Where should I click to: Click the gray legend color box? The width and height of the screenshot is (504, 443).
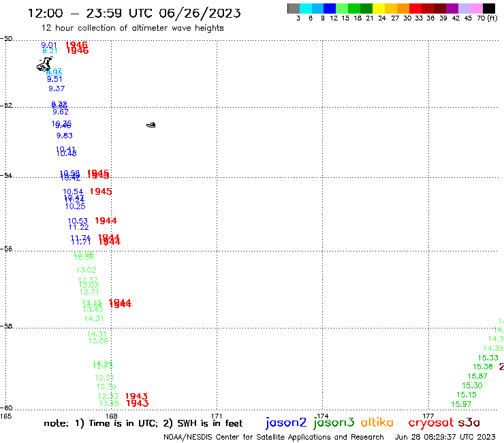294,8
